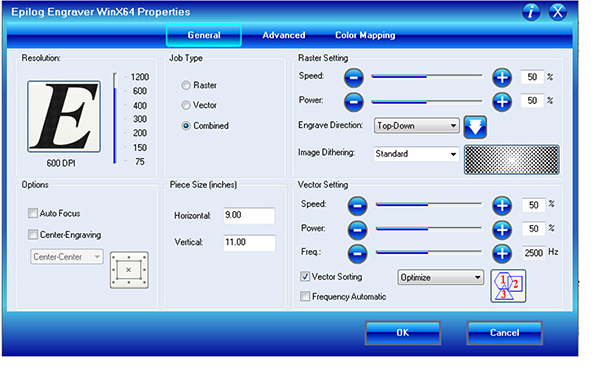Click the vector Power slider track

pos(429,229)
